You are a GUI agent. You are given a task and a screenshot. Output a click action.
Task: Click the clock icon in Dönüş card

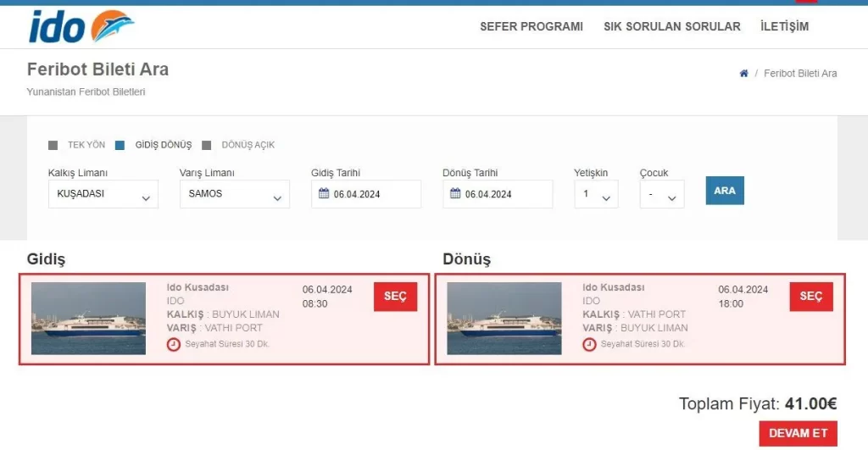click(x=589, y=344)
